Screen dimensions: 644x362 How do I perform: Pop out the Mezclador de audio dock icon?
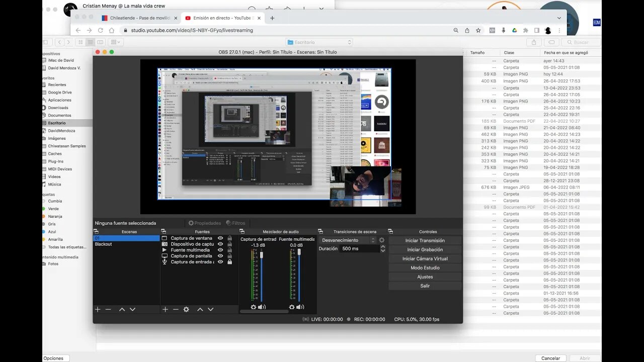point(242,232)
